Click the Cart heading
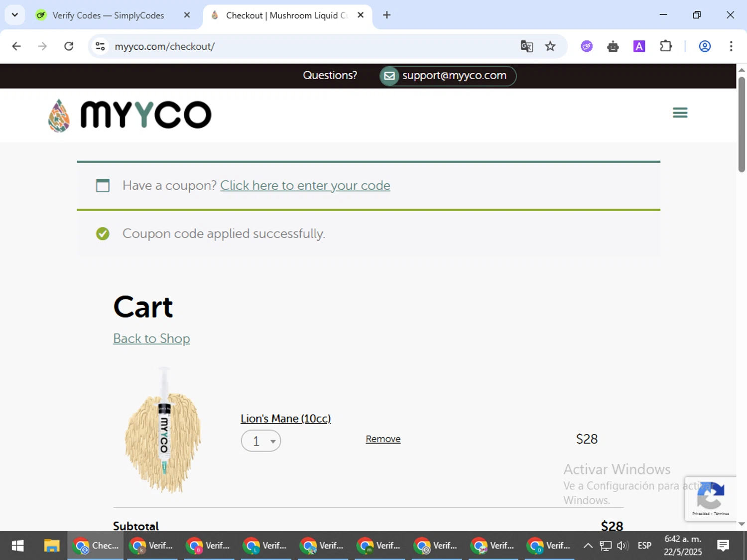The image size is (747, 560). point(143,307)
